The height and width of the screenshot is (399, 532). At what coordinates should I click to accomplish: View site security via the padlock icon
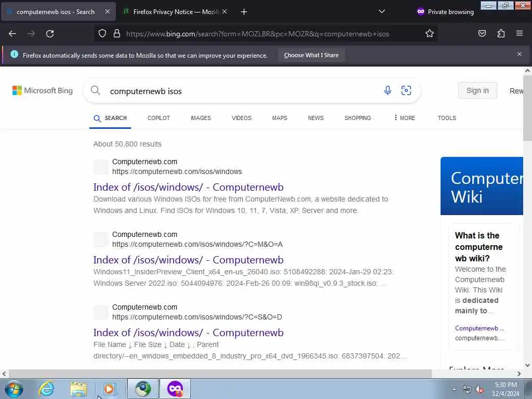[117, 34]
